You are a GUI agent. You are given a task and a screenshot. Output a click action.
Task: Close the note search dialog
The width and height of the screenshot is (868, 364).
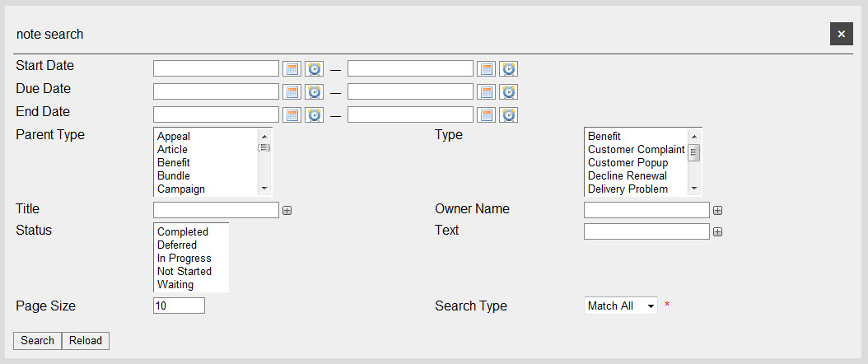[x=841, y=35]
